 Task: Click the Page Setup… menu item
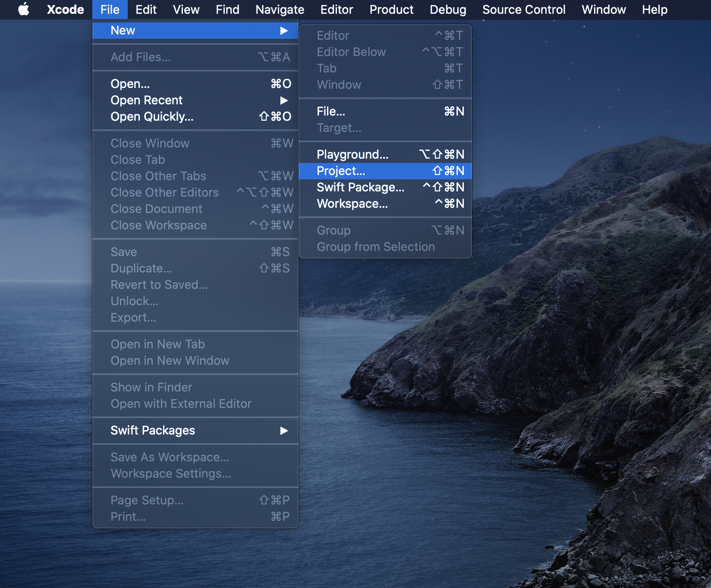195,500
